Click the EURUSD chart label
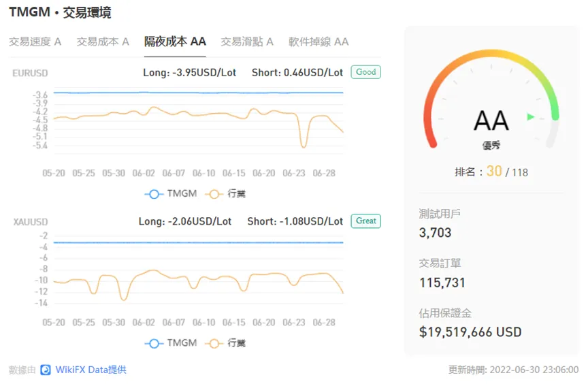This screenshot has width=588, height=386. 30,73
